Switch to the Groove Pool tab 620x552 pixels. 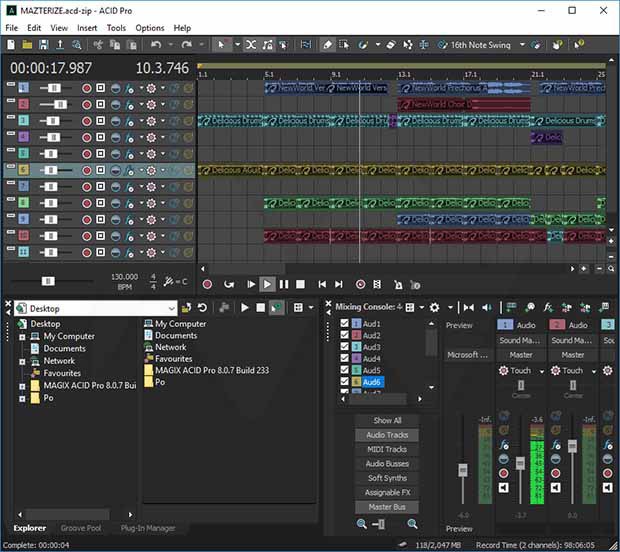coord(81,528)
